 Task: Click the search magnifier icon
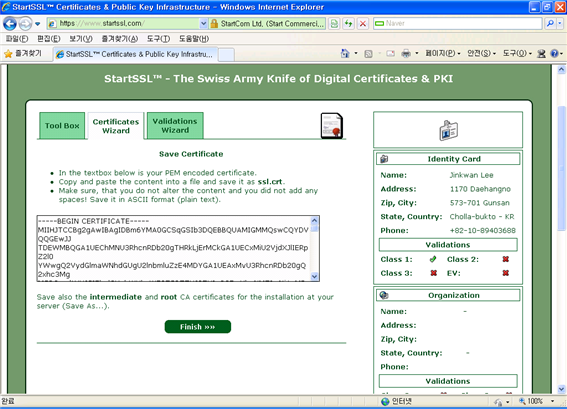coord(550,24)
